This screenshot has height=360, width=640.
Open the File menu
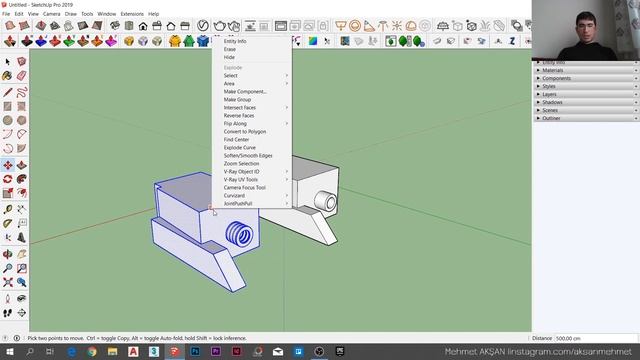coord(6,14)
